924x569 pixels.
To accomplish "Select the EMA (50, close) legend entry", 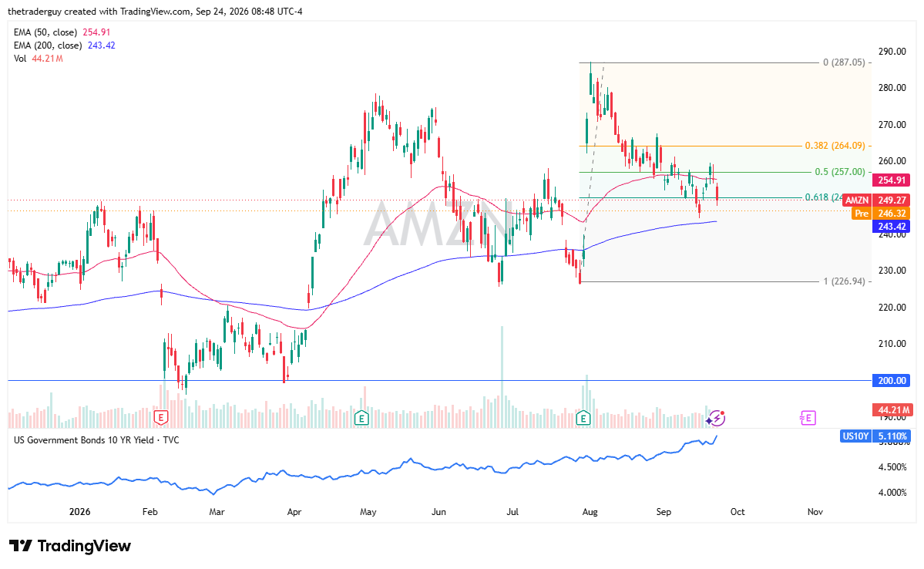I will click(x=62, y=32).
